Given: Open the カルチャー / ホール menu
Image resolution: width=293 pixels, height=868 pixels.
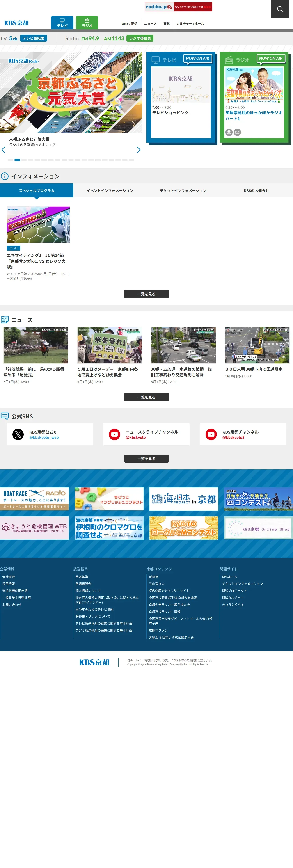Looking at the screenshot, I should 190,24.
